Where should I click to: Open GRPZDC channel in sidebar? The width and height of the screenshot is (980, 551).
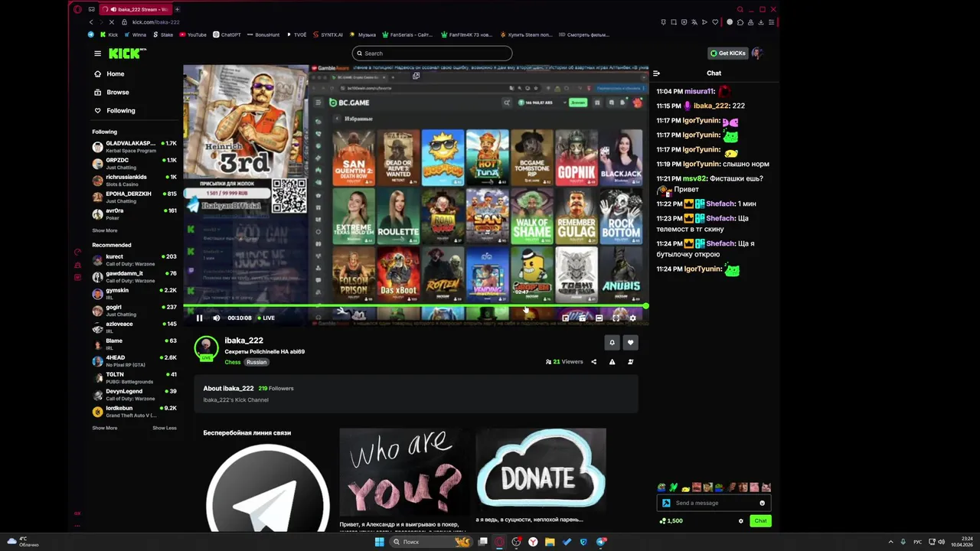point(135,164)
